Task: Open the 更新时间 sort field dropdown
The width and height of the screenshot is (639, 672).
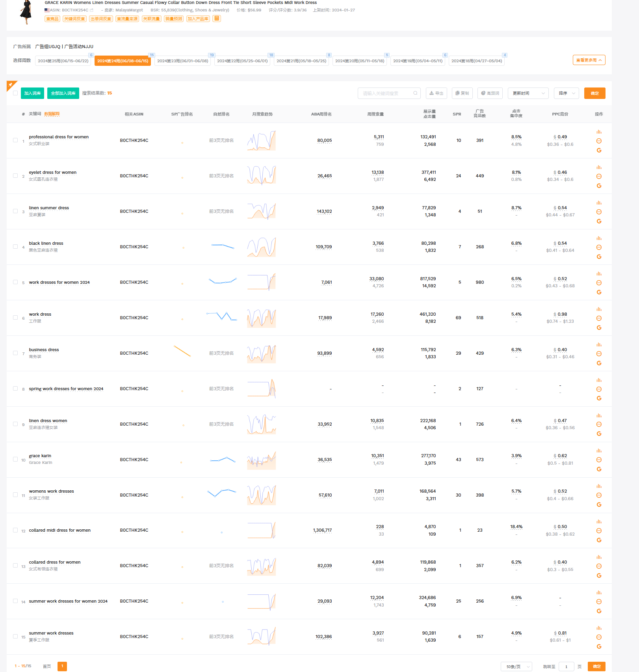Action: (528, 93)
